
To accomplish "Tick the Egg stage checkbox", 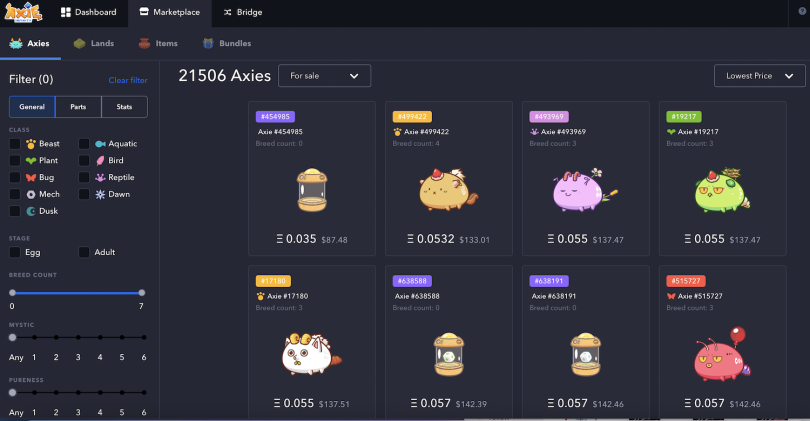I will click(15, 253).
